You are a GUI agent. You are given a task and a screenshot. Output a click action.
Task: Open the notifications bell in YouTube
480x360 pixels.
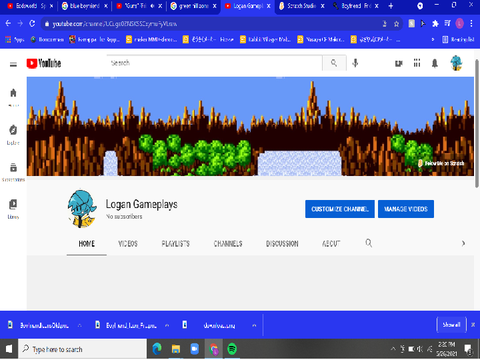pos(435,63)
